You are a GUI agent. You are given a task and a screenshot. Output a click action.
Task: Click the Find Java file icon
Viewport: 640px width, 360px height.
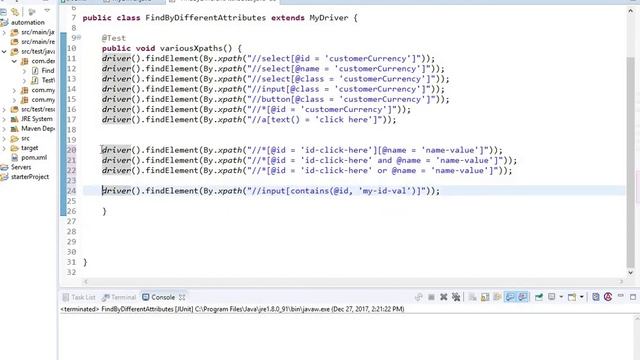point(35,71)
